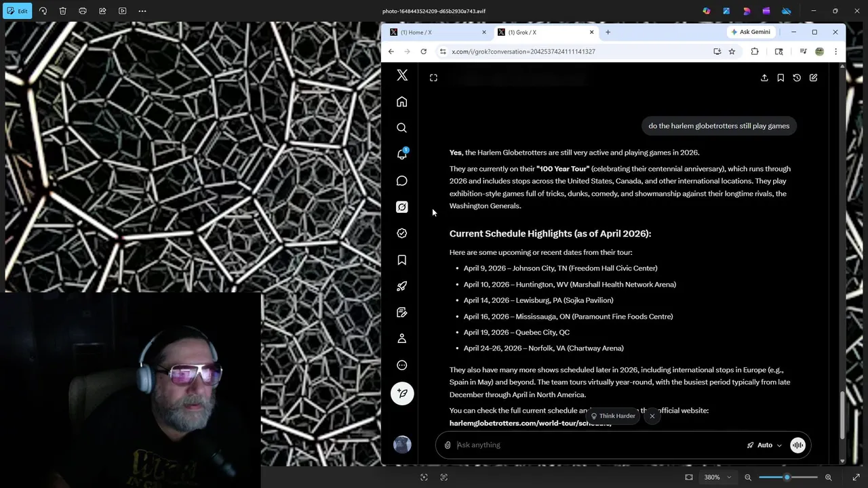Bookmark the Grok conversation
868x488 pixels.
[781, 78]
